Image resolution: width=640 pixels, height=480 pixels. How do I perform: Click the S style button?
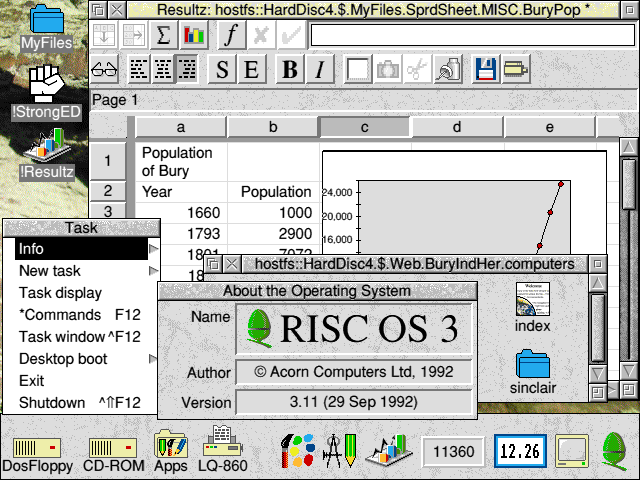pyautogui.click(x=222, y=69)
